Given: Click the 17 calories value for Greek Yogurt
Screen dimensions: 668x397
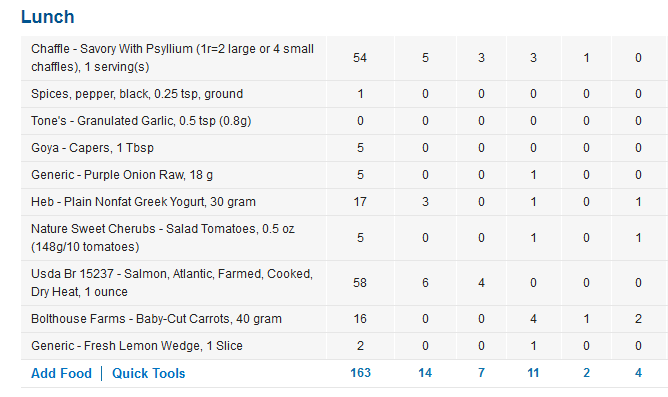Looking at the screenshot, I should coord(360,201).
